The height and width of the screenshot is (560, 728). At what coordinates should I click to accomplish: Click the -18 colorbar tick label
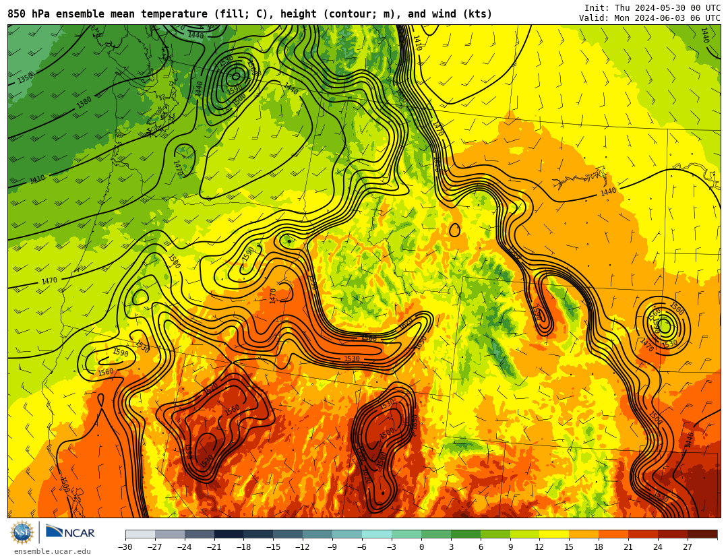point(244,547)
